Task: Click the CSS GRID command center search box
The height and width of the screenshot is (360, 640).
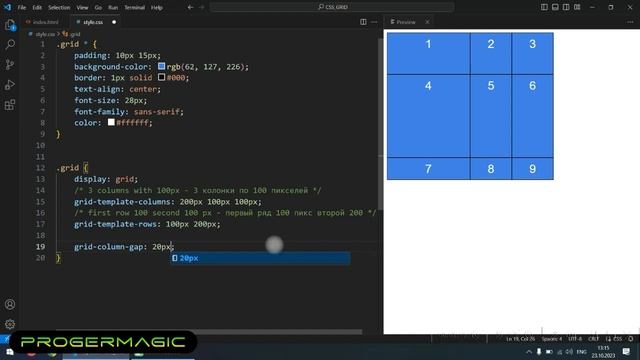Action: click(x=332, y=7)
